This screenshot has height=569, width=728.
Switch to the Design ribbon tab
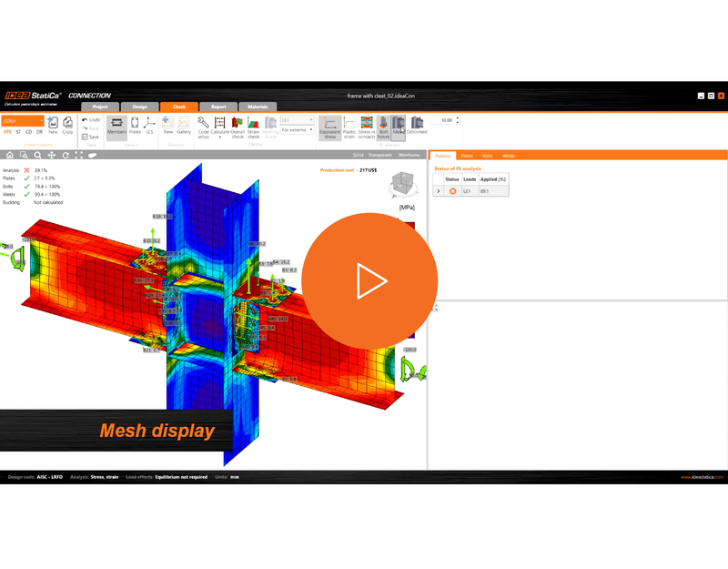(x=140, y=107)
